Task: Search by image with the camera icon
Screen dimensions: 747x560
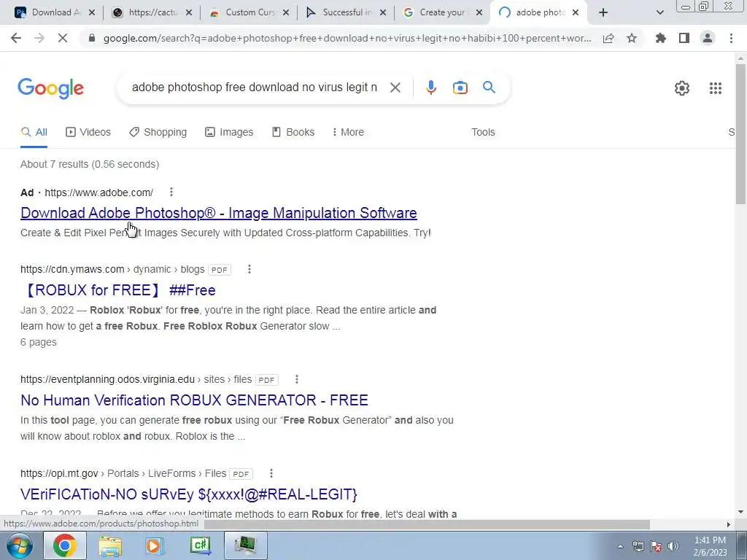Action: [x=460, y=87]
